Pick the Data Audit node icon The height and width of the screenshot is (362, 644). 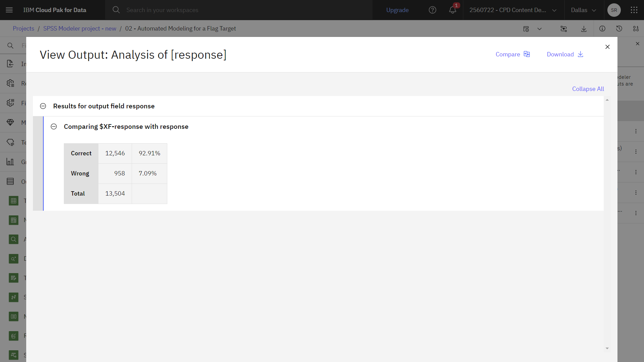coord(13,259)
